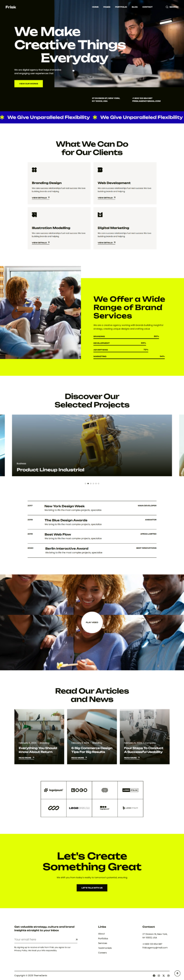Open the Instagram icon in footer
The width and height of the screenshot is (184, 980).
point(159,975)
